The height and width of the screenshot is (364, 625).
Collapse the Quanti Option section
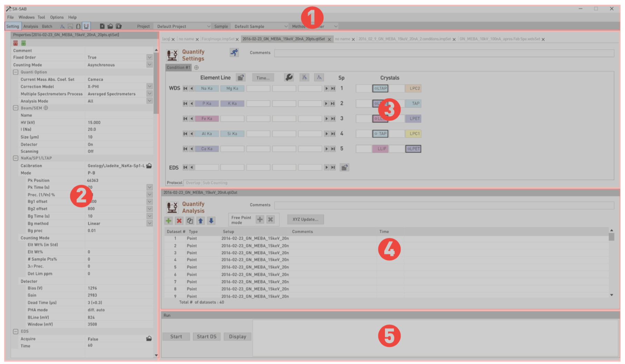16,72
